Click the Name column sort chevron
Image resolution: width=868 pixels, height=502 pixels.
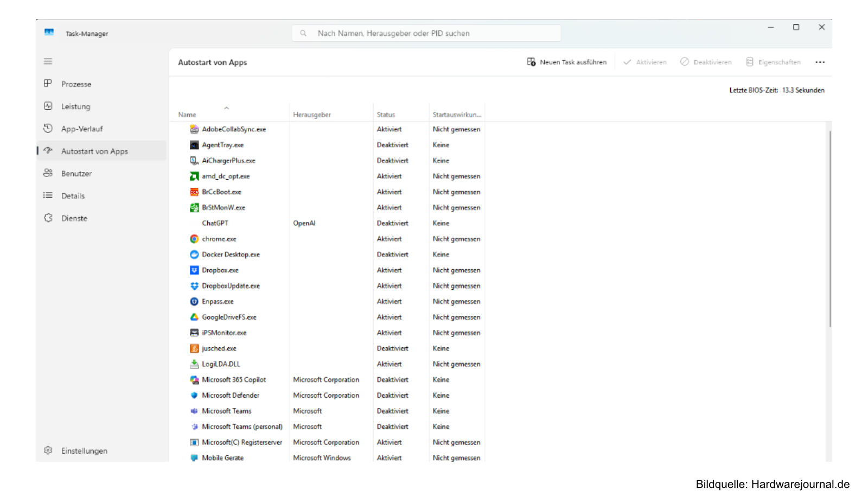click(227, 107)
